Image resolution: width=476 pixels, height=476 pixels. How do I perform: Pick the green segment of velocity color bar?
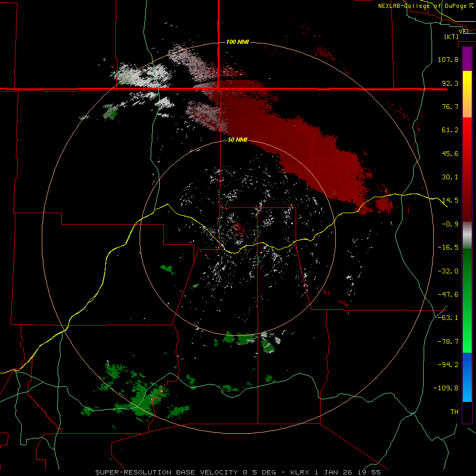tap(467, 300)
